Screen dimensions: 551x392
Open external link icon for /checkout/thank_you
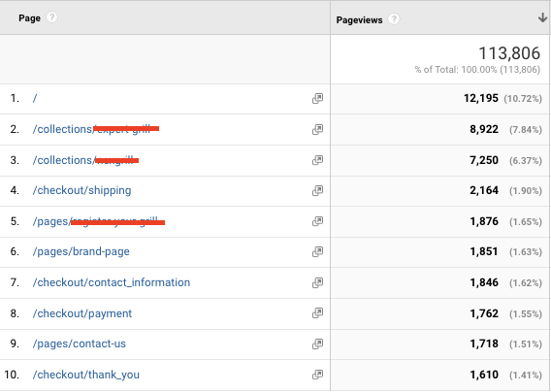coord(317,375)
